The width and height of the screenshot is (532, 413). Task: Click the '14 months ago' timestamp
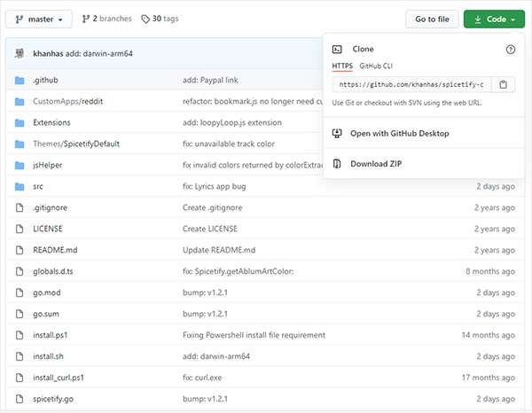[489, 335]
